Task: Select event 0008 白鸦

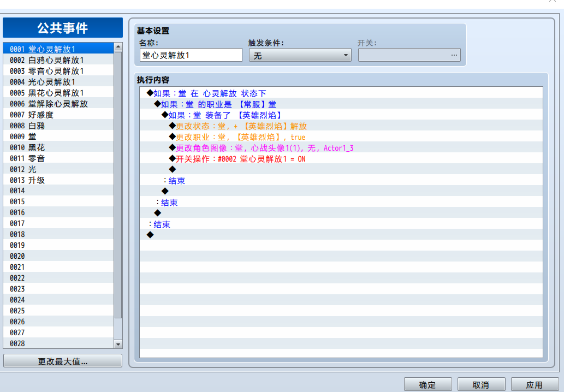Action: point(58,126)
